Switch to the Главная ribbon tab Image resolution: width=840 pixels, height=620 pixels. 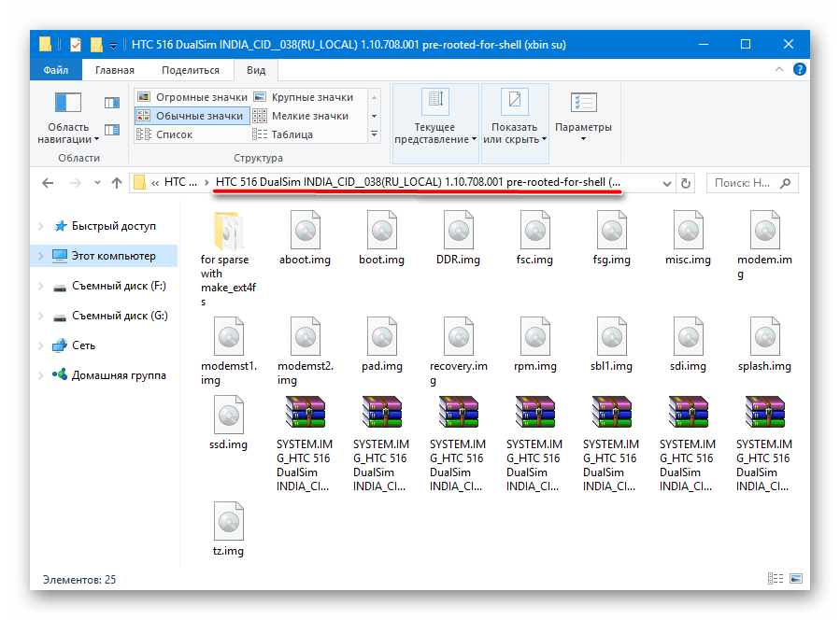(x=115, y=70)
